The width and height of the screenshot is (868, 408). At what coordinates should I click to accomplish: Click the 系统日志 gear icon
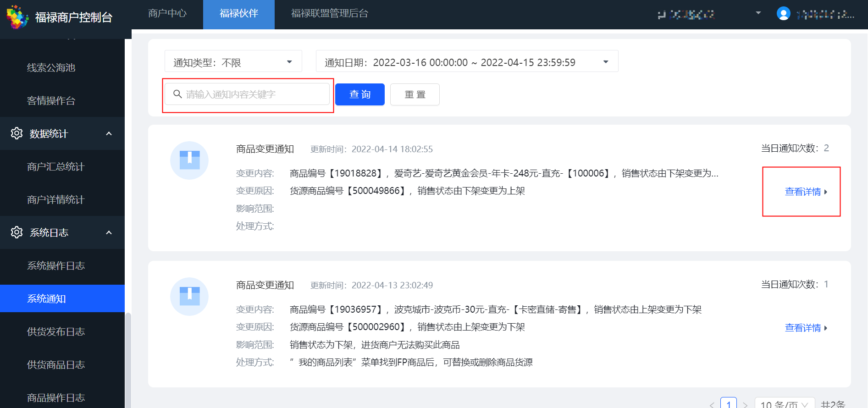(17, 232)
